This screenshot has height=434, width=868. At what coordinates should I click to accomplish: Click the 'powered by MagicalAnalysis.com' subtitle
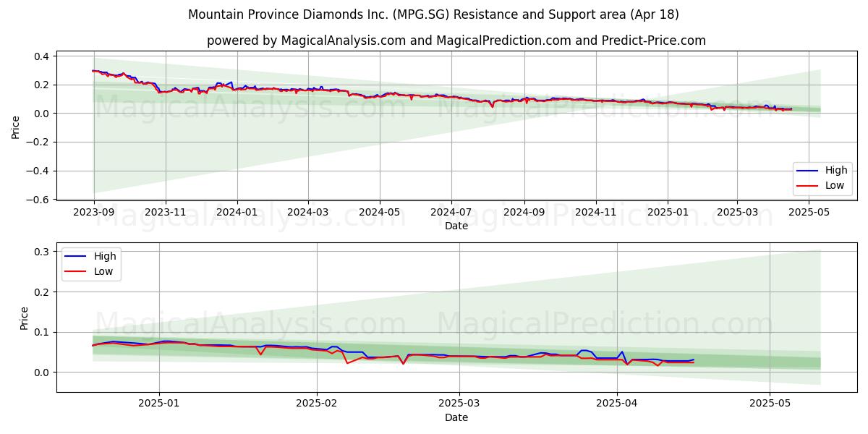pyautogui.click(x=456, y=41)
